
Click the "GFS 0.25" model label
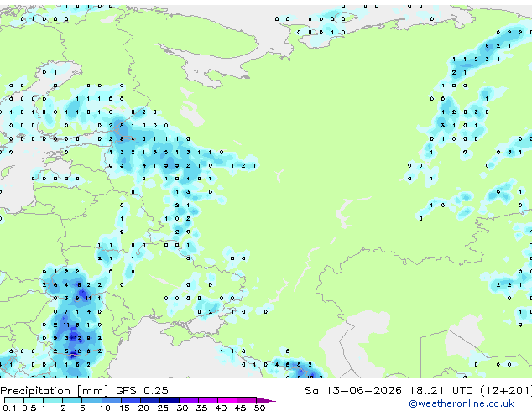click(x=142, y=391)
